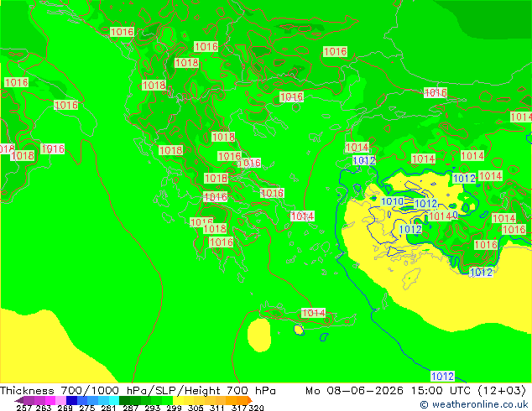
Task: Click the legend value 305
Action: coord(196,408)
